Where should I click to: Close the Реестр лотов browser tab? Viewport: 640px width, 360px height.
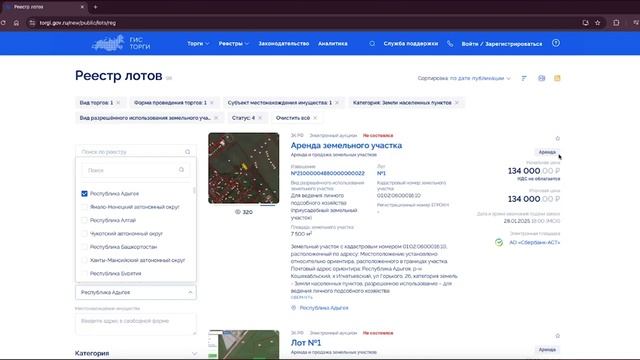point(82,7)
